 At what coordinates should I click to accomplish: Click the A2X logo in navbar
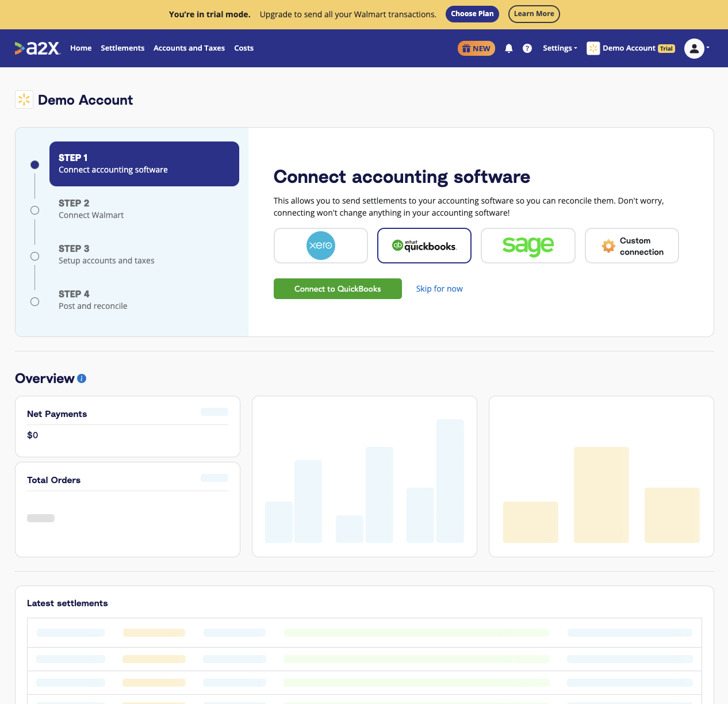[37, 48]
